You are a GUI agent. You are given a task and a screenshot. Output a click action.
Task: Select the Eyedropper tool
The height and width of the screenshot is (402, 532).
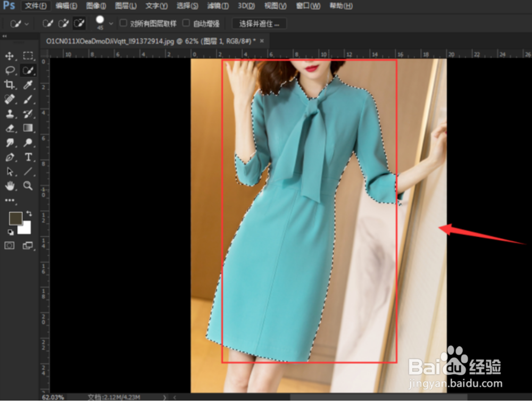[28, 85]
